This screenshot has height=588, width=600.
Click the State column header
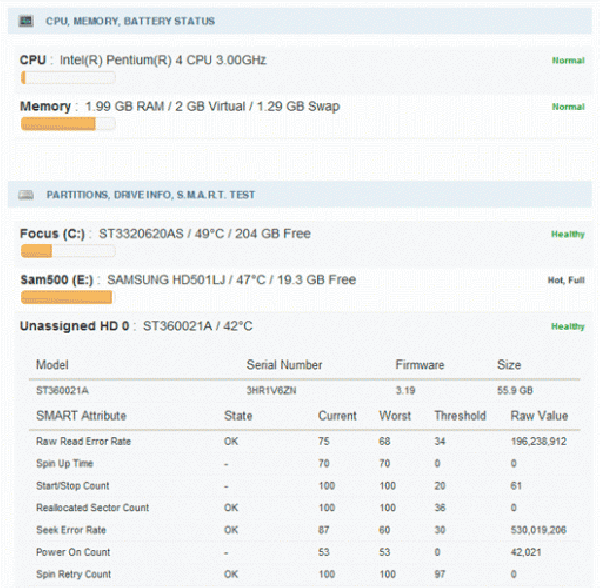tap(238, 416)
